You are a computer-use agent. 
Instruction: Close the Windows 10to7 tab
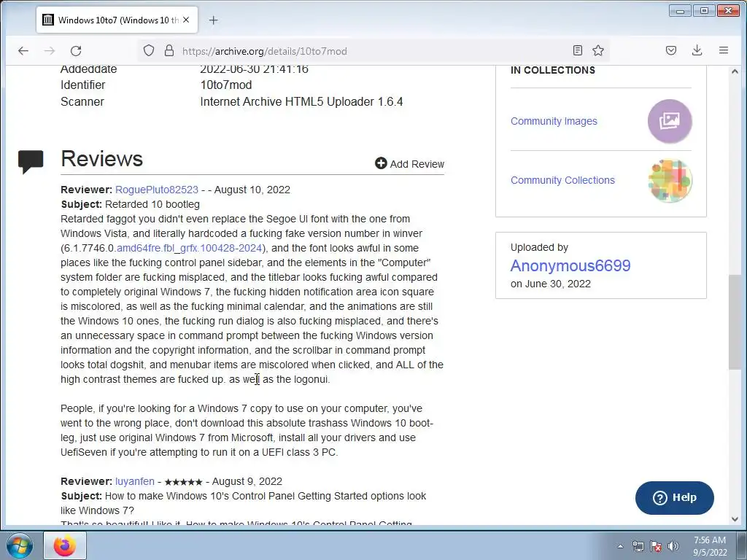click(186, 20)
